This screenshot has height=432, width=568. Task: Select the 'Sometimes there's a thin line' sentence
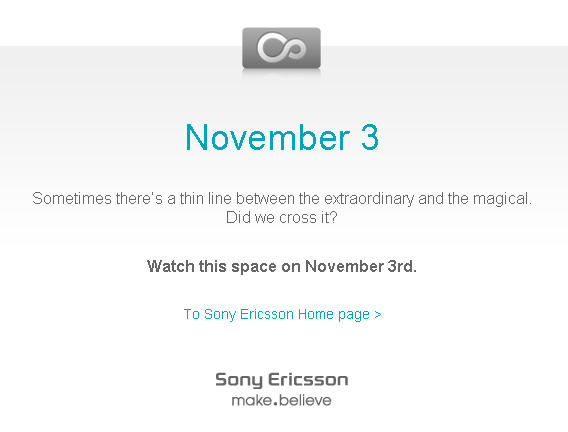coord(282,199)
